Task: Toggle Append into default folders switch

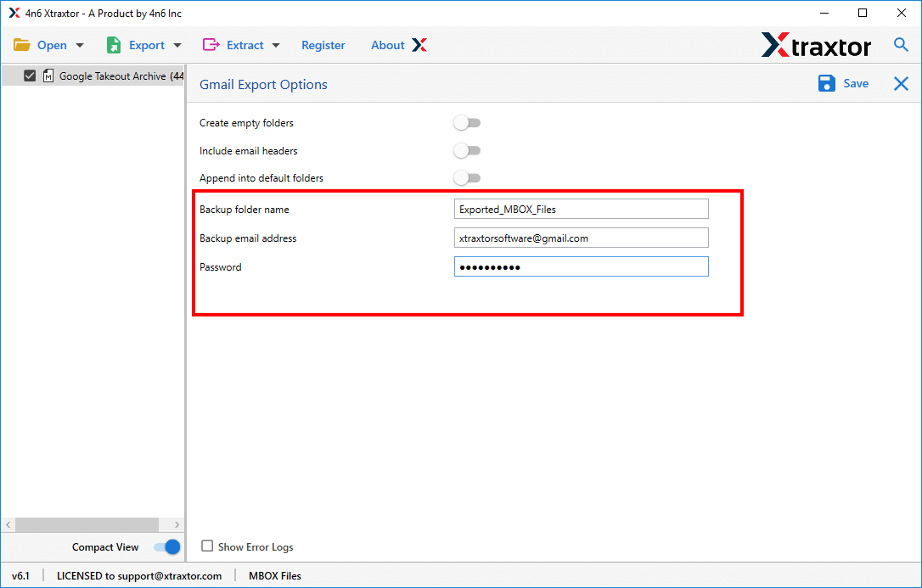Action: pyautogui.click(x=467, y=177)
